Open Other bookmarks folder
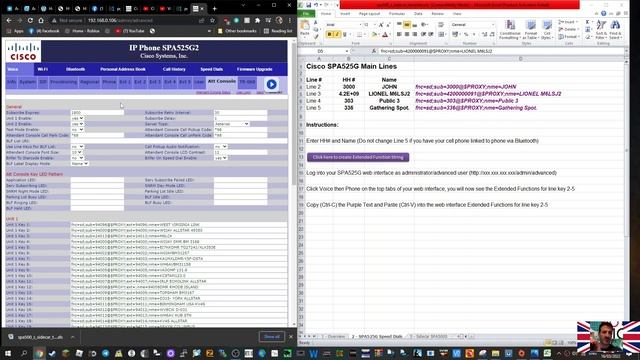Viewport: 640px width, 360px height. [x=238, y=31]
